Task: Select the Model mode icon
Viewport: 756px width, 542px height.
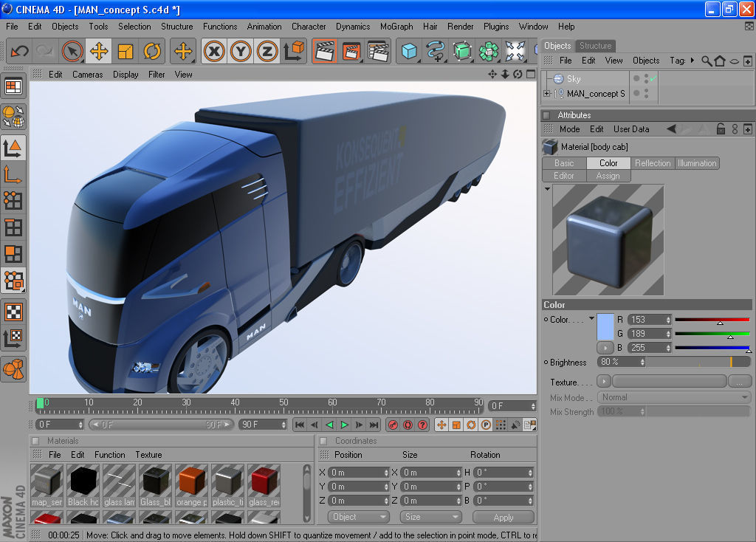Action: tap(13, 148)
